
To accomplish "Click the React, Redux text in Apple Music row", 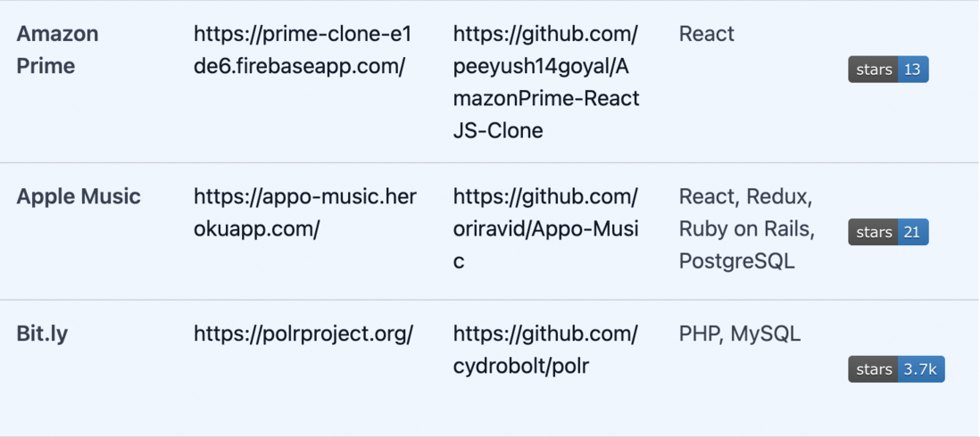I will [745, 196].
